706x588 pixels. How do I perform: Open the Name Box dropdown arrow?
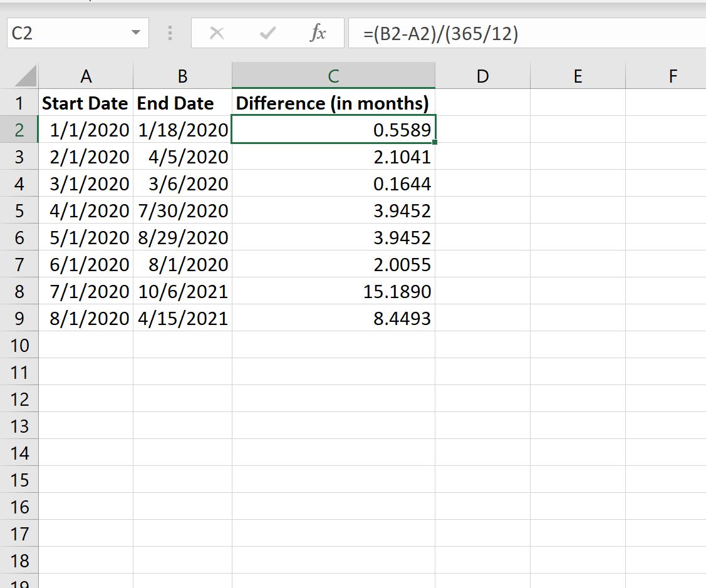click(x=135, y=33)
